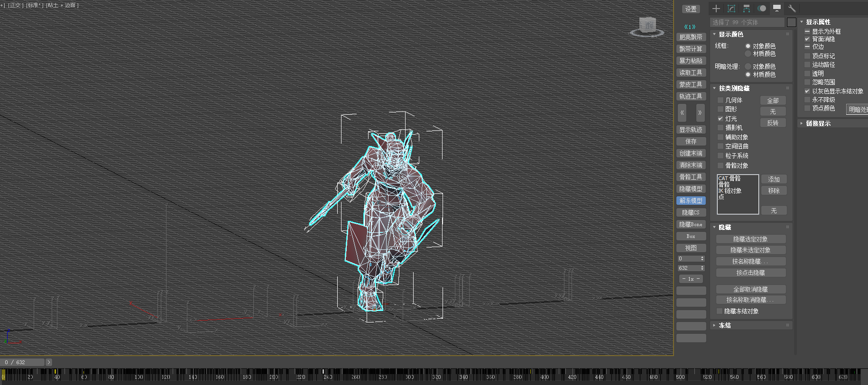Toggle the 粒子系统 checkbox

pyautogui.click(x=720, y=156)
